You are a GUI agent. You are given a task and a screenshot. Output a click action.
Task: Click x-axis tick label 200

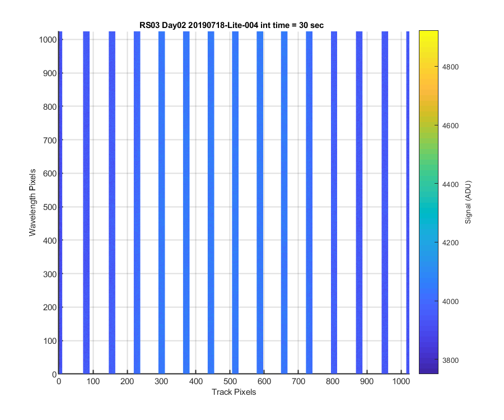point(127,381)
